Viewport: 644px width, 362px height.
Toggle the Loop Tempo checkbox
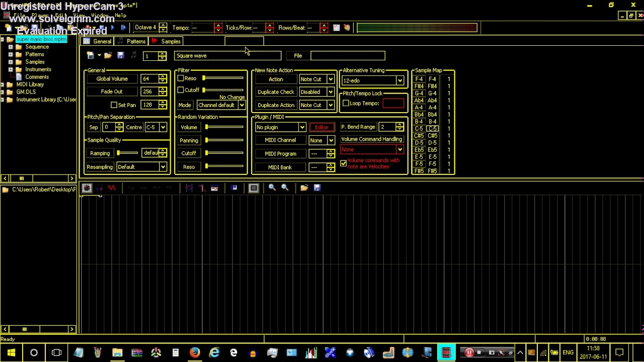point(346,103)
